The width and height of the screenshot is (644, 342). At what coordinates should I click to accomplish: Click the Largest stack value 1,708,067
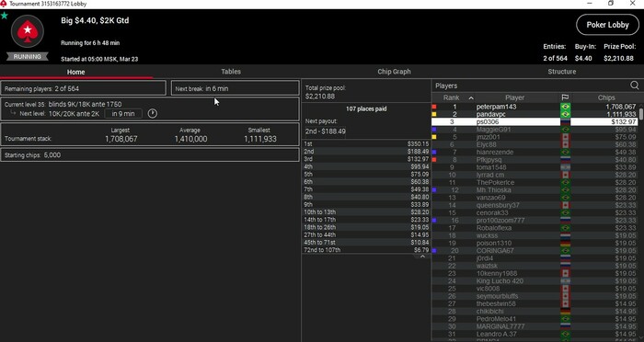coord(121,139)
